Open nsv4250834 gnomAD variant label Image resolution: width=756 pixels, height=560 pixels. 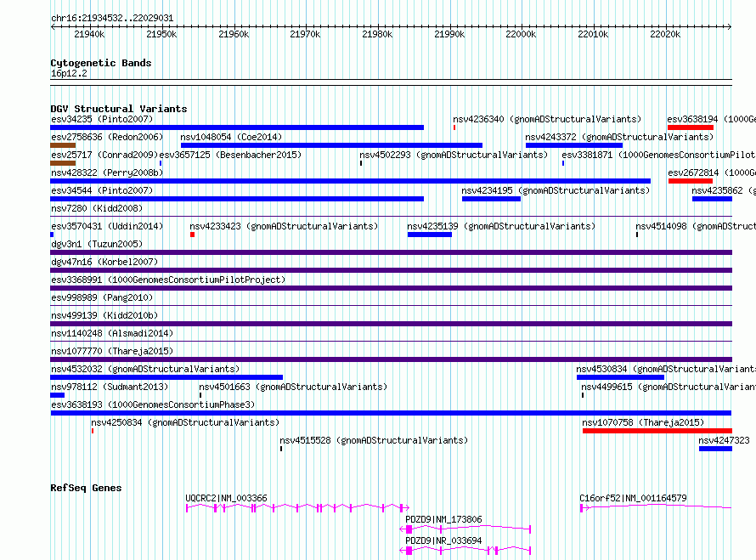(x=185, y=422)
